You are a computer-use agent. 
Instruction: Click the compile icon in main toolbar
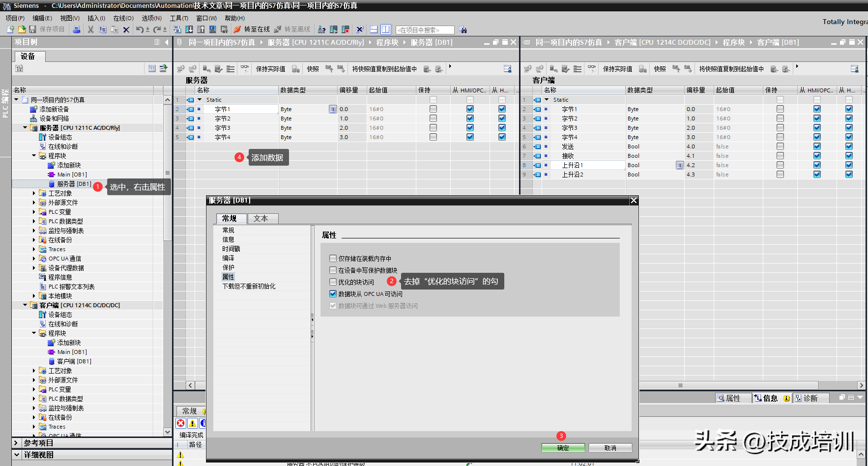177,29
